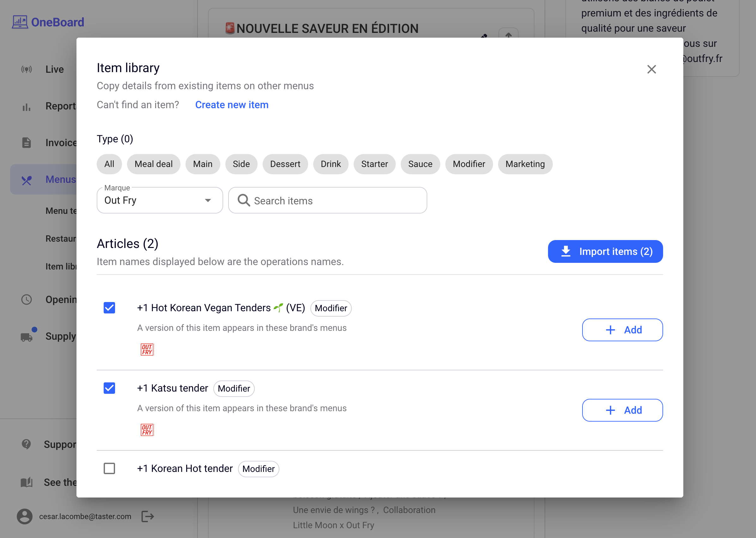
Task: Click the Support help icon
Action: [x=26, y=444]
